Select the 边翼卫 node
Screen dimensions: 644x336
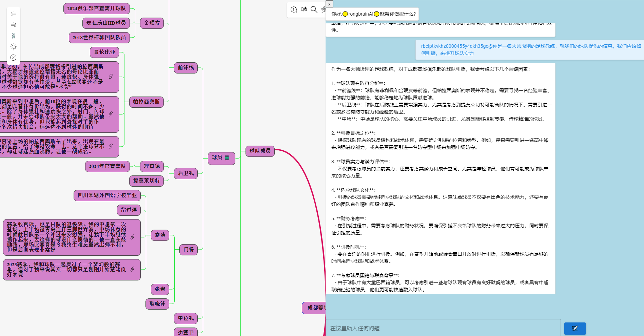point(186,332)
